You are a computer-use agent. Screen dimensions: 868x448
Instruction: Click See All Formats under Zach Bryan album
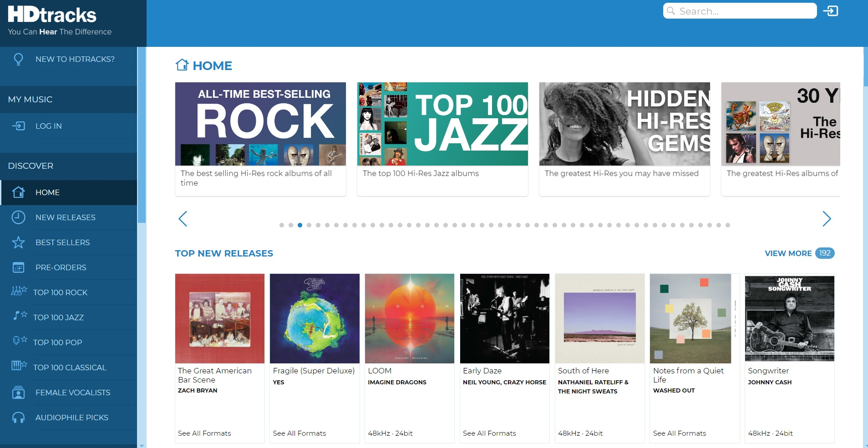[204, 433]
